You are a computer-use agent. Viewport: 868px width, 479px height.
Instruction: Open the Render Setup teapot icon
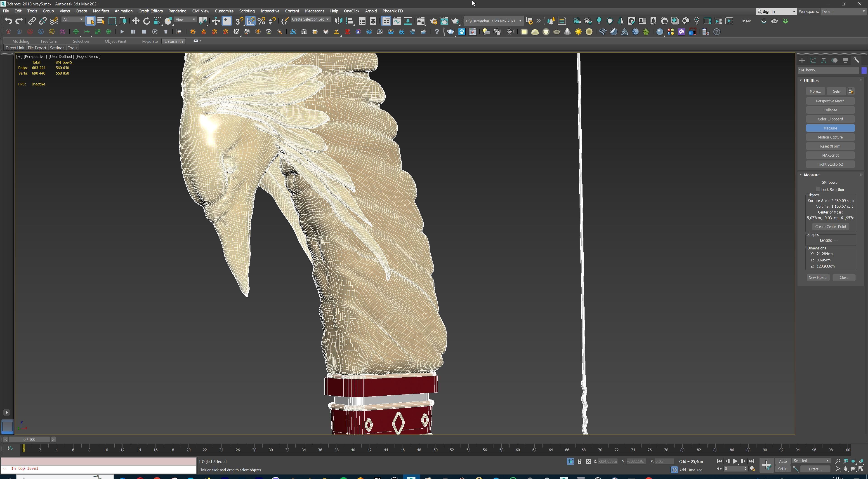[433, 21]
